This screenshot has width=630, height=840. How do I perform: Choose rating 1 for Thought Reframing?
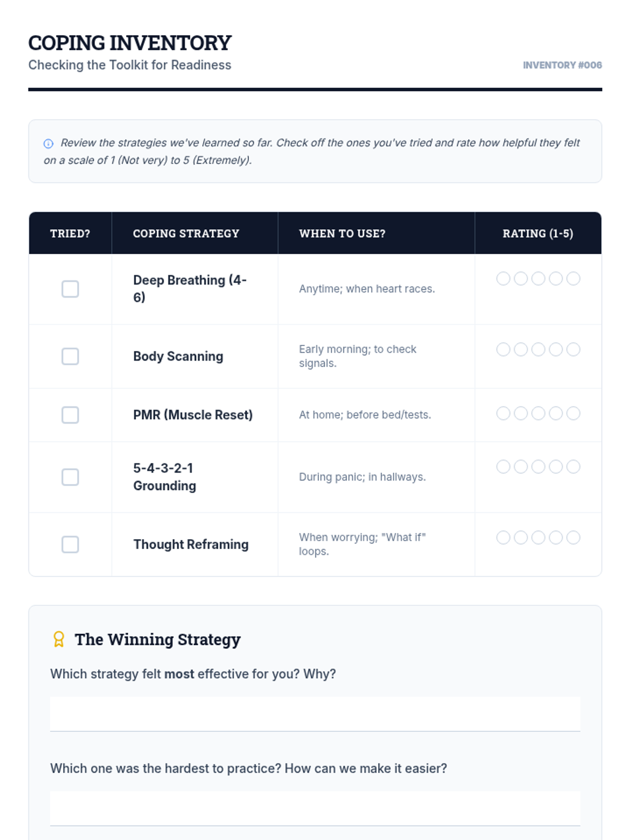pos(503,538)
